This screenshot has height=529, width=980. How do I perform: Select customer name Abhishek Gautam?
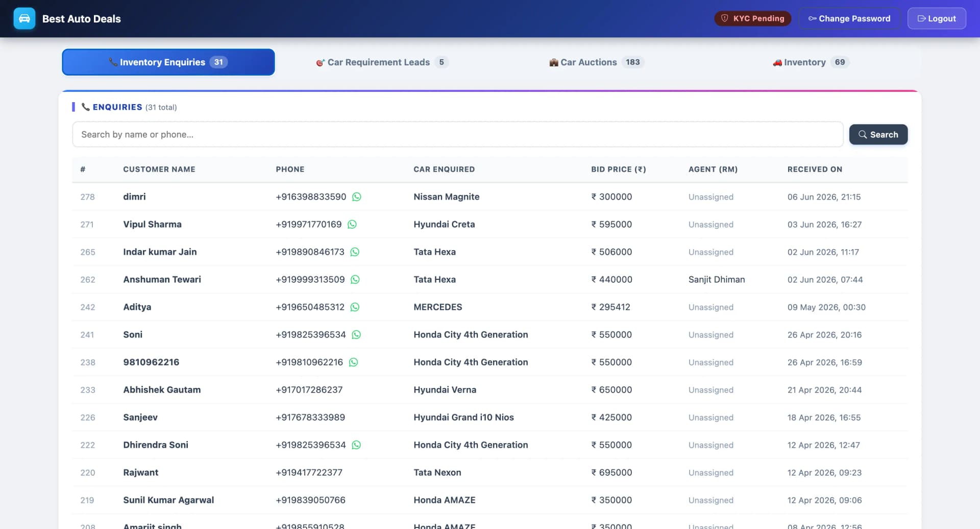click(162, 390)
